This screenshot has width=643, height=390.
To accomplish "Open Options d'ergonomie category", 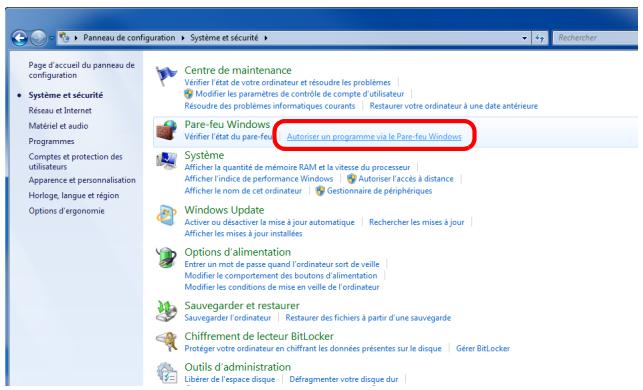I will coord(66,211).
